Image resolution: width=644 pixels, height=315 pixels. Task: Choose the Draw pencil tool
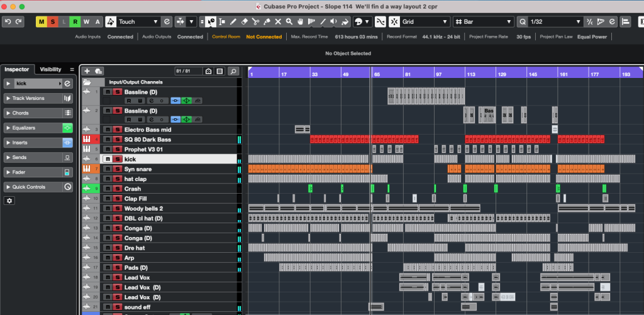coord(233,22)
